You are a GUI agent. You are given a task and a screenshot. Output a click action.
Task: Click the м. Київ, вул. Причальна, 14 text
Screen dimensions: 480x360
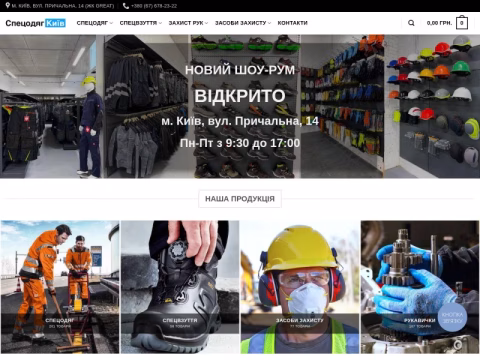pyautogui.click(x=240, y=121)
